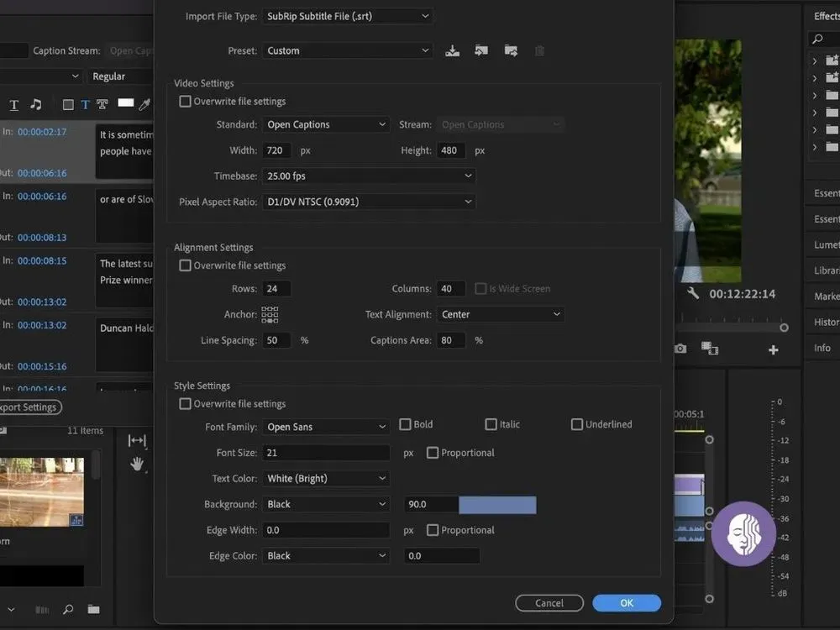840x630 pixels.
Task: Click the Project panel video clip thumbnail
Action: tap(42, 491)
